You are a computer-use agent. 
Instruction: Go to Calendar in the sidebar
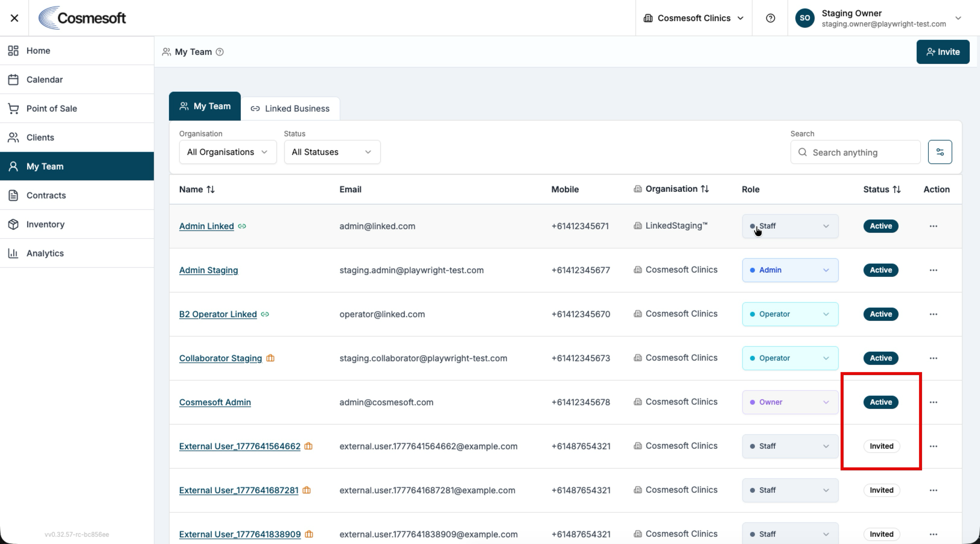click(77, 79)
